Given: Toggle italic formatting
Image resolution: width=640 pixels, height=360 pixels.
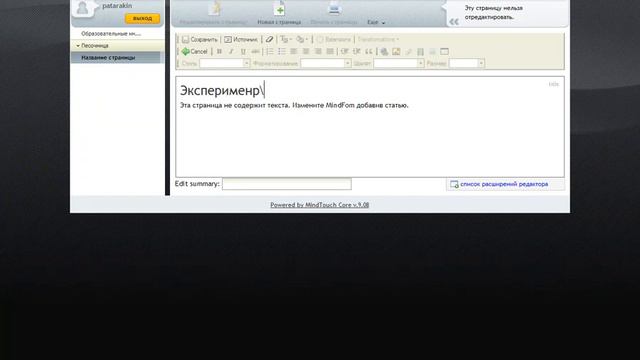Looking at the screenshot, I should pos(231,51).
